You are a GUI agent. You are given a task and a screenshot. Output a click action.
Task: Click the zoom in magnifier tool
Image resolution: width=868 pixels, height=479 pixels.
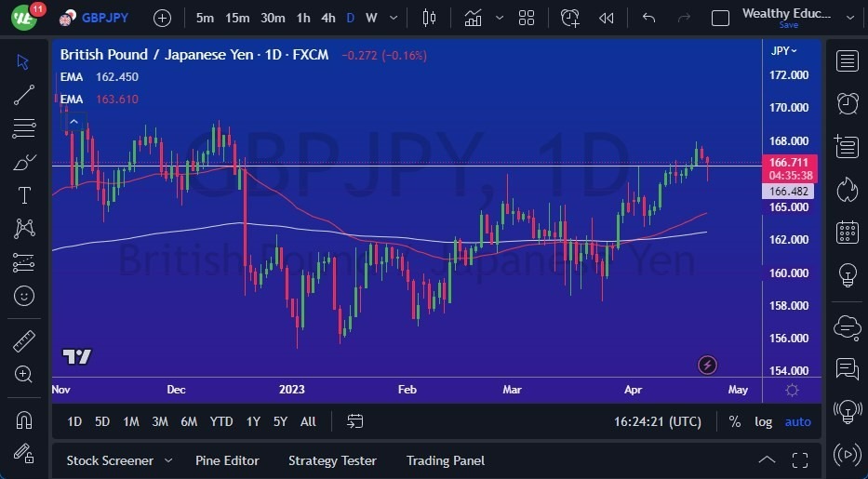(24, 375)
